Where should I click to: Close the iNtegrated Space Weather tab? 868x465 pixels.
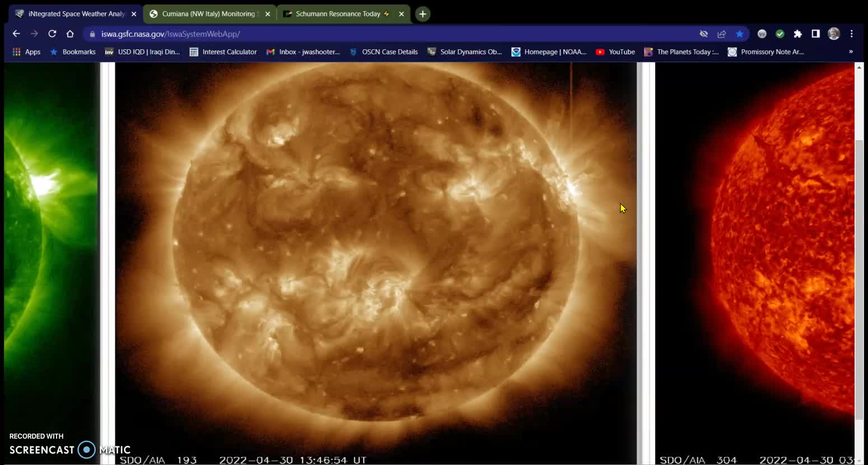134,14
